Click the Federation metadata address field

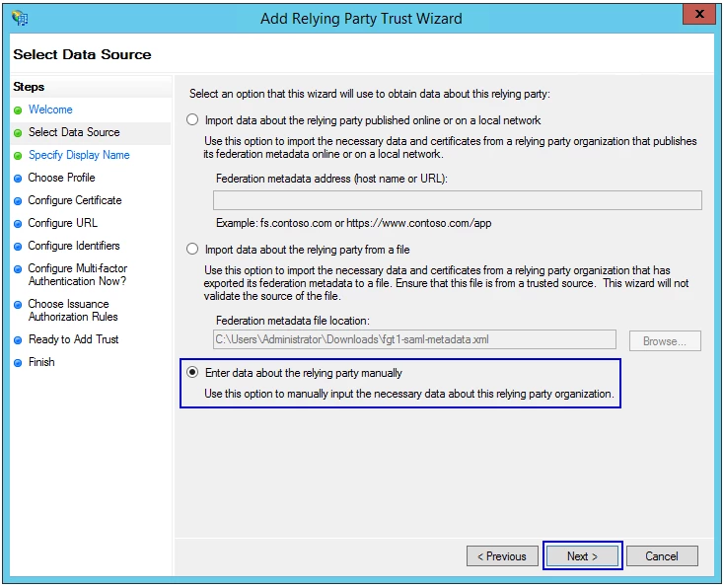click(x=458, y=200)
